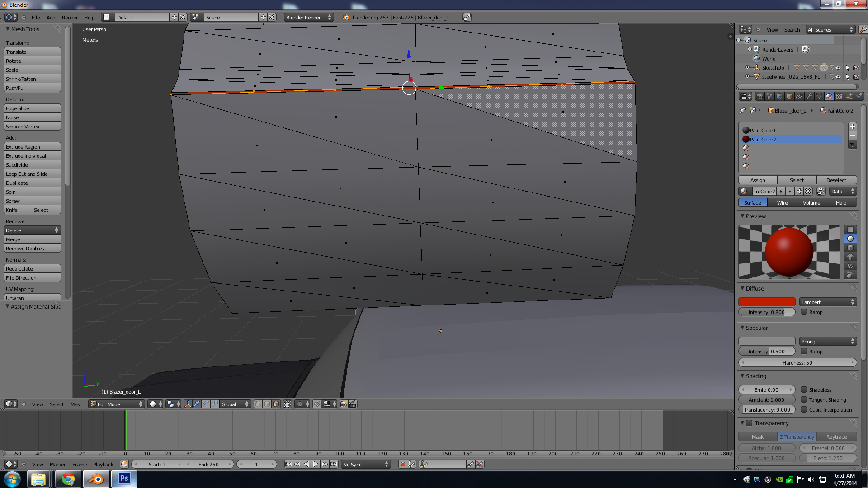Open the File menu

(x=36, y=17)
